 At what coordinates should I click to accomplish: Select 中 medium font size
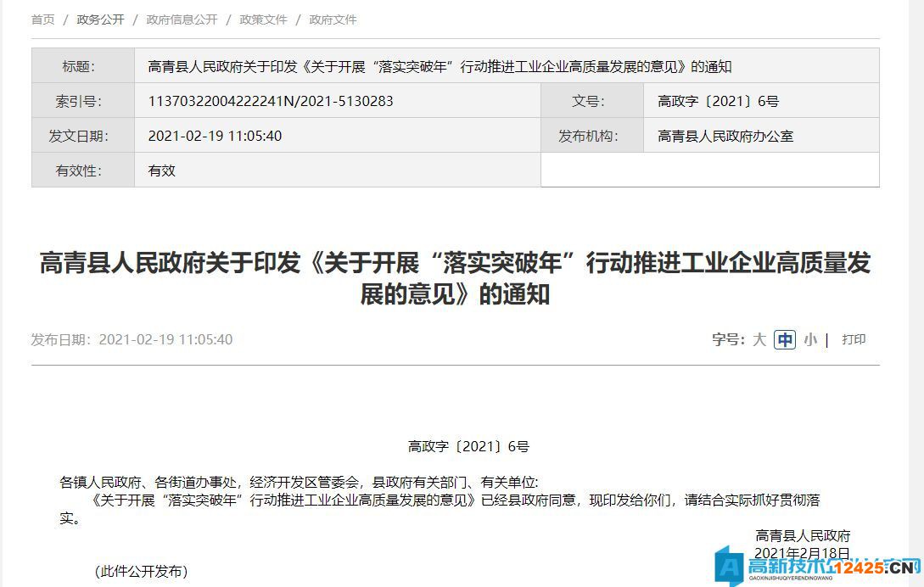click(x=784, y=339)
